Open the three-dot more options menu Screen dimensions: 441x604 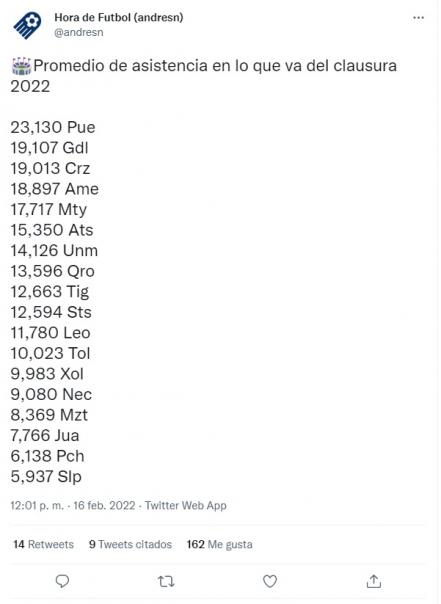click(x=418, y=18)
